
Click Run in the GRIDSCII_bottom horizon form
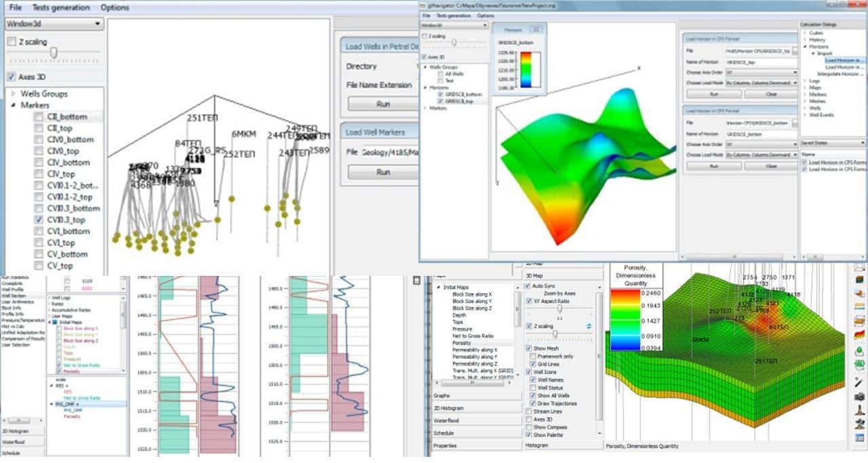(x=714, y=166)
